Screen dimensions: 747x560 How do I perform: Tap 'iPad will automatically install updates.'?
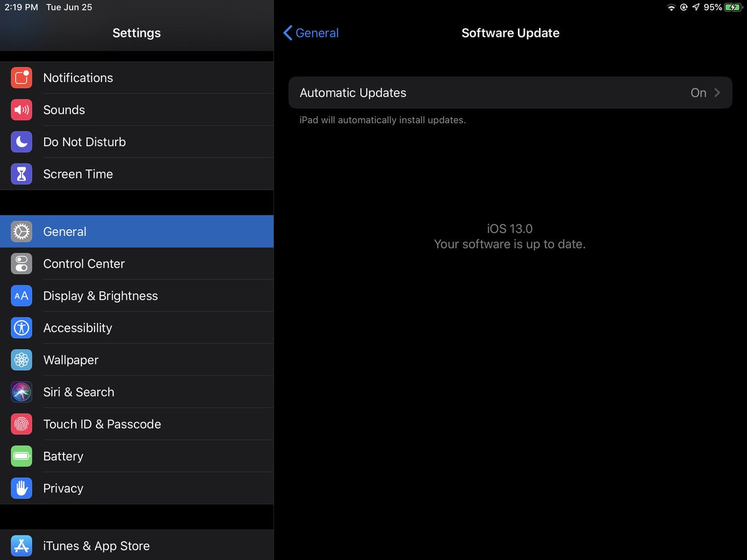coord(382,120)
